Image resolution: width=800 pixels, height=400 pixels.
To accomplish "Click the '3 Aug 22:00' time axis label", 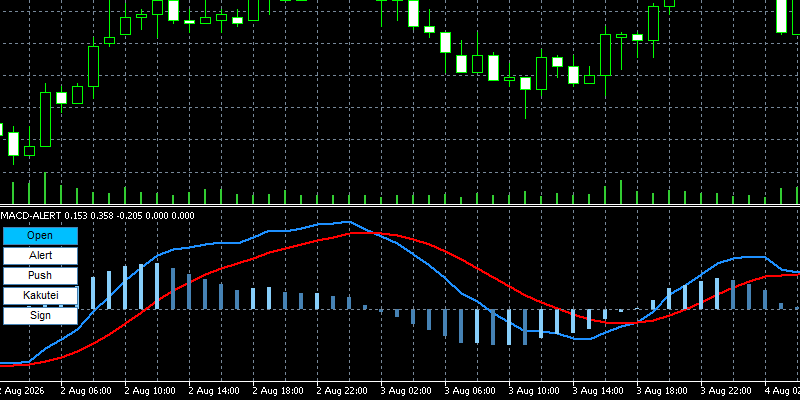I will coord(726,391).
